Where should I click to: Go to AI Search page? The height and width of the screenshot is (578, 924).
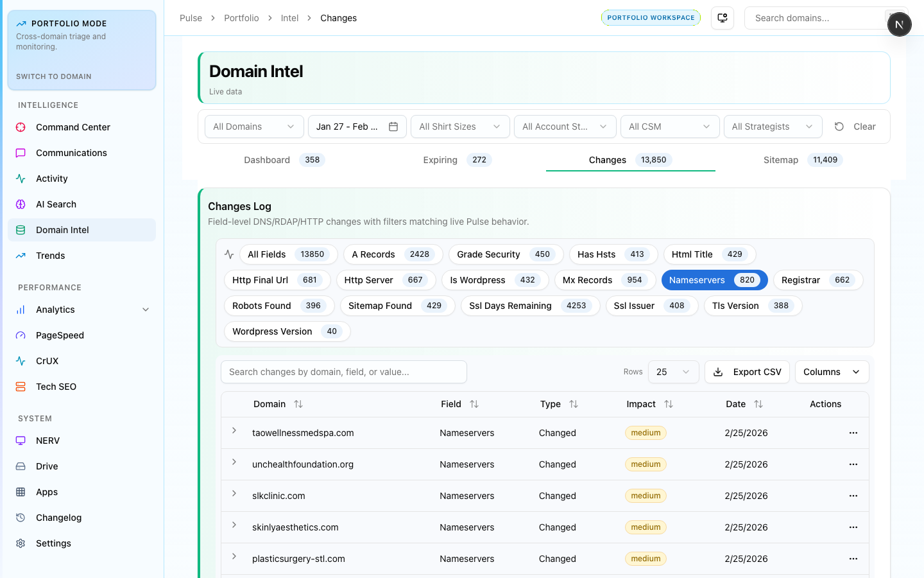point(56,204)
